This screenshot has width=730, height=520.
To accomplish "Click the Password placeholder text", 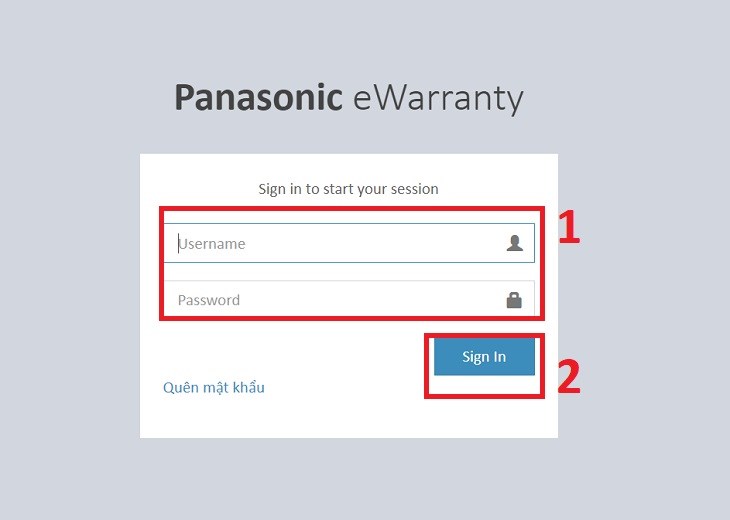I will coord(209,299).
